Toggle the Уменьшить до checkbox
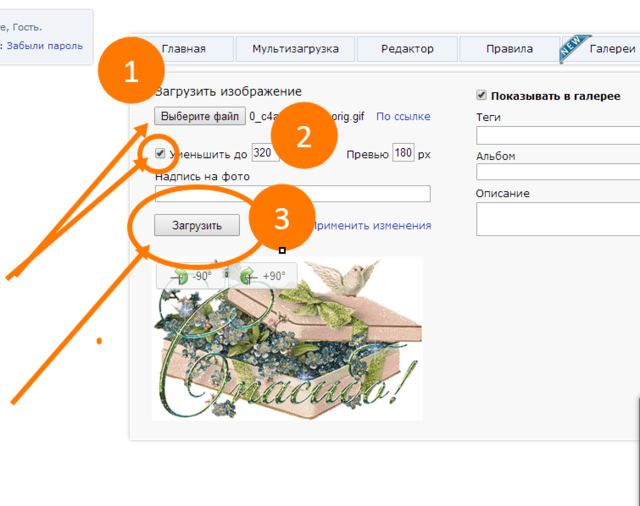The height and width of the screenshot is (506, 640). tap(160, 153)
